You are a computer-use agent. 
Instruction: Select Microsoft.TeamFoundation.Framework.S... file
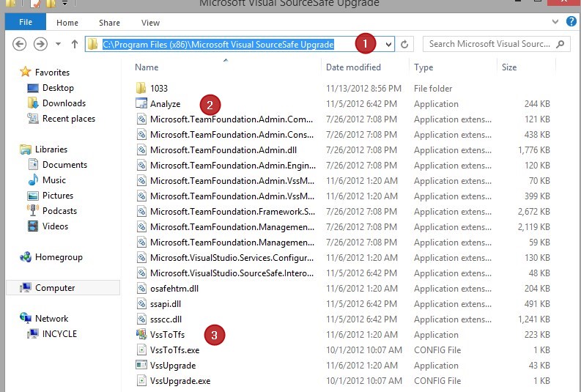(x=233, y=212)
